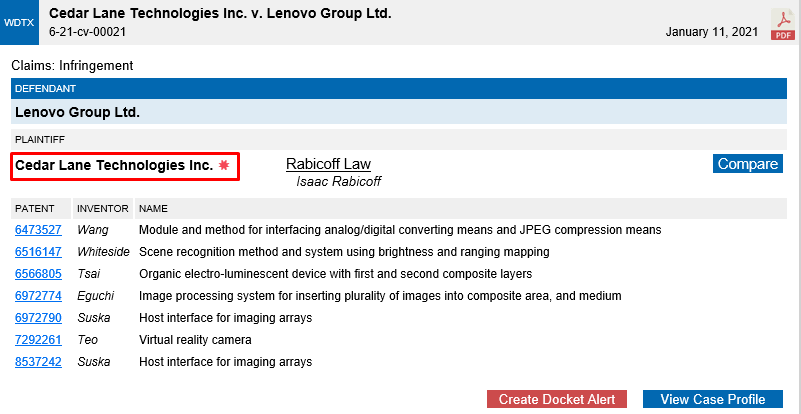801x414 pixels.
Task: Click inventor Suska for patent 6972790
Action: click(x=93, y=318)
